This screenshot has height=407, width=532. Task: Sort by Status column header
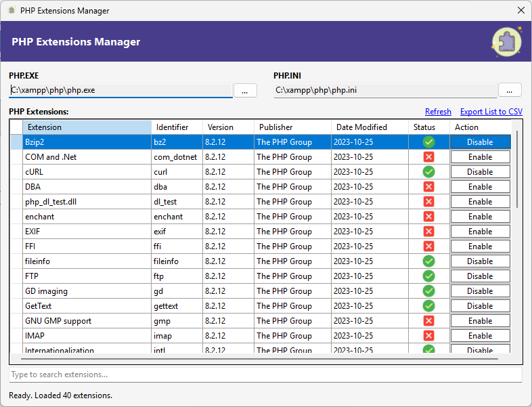429,127
